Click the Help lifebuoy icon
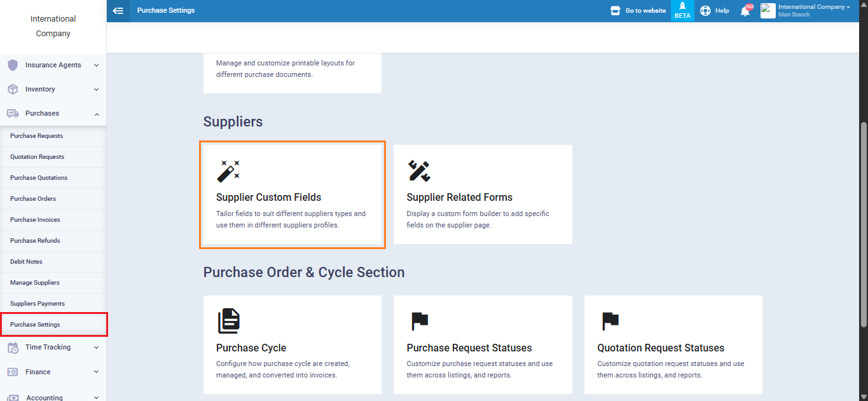 tap(705, 11)
